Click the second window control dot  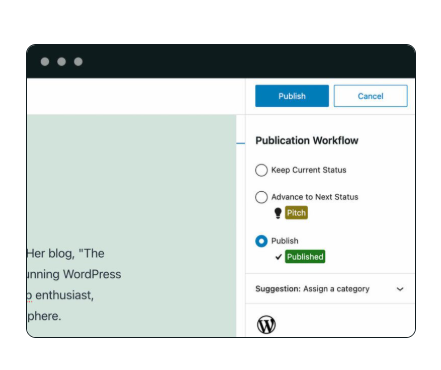pyautogui.click(x=61, y=62)
